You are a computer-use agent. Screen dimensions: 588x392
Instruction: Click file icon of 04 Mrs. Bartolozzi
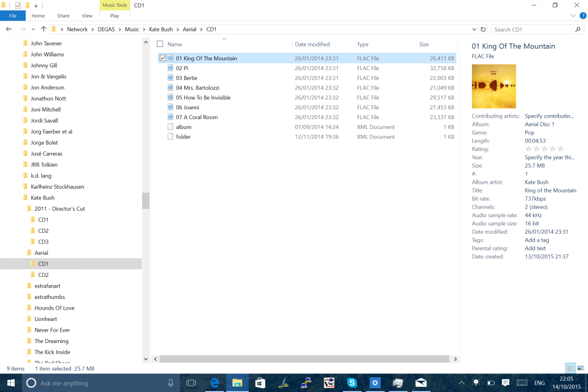(x=171, y=88)
